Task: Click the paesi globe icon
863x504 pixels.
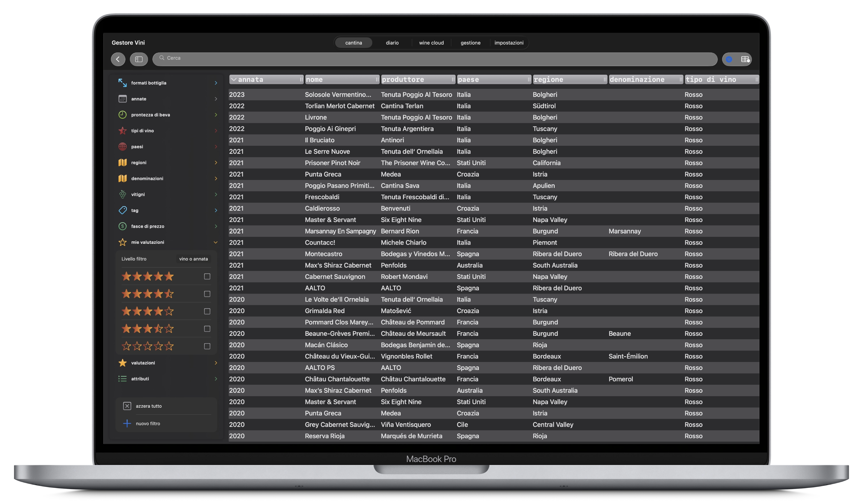Action: (x=122, y=146)
